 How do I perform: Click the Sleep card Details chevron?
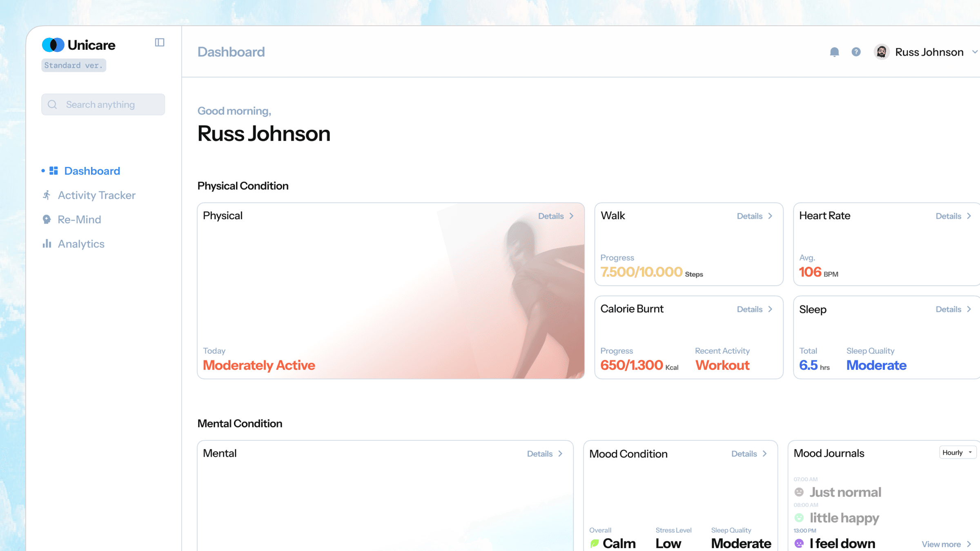coord(969,309)
